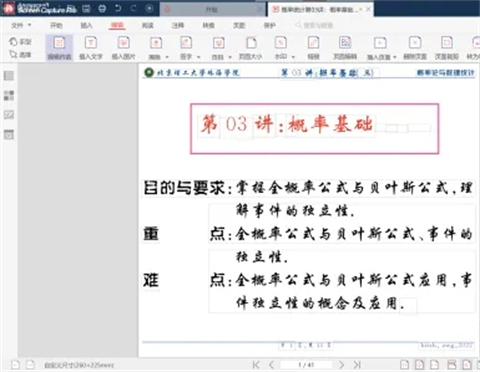The height and width of the screenshot is (372, 480).
Task: Undo the last action
Action: [x=118, y=8]
